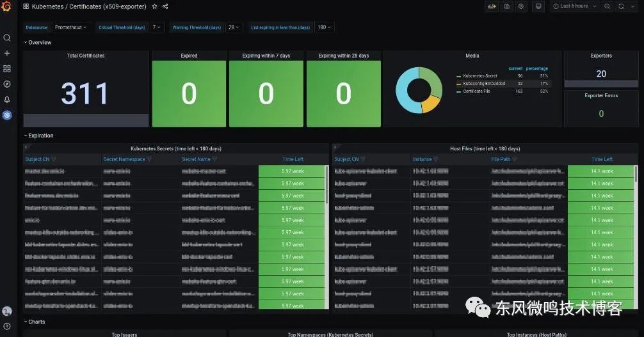Collapse the Expiration row

[x=40, y=136]
